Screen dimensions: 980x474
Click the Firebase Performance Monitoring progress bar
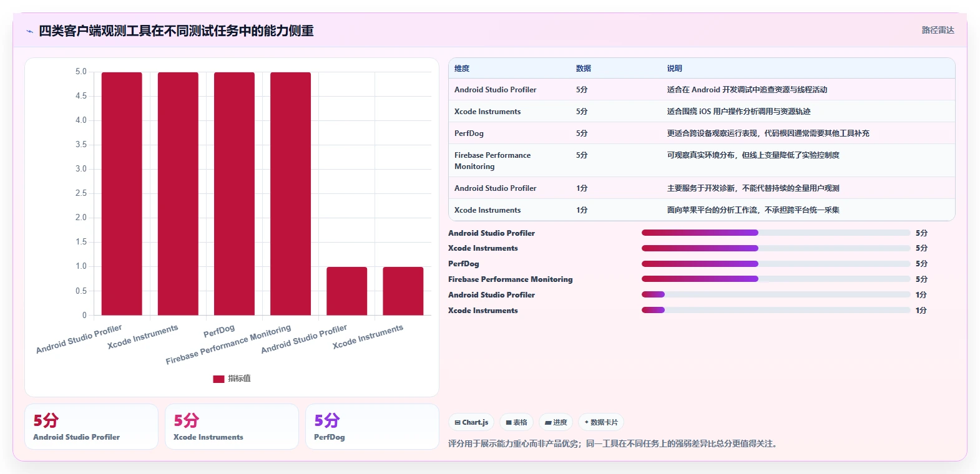[x=776, y=279]
